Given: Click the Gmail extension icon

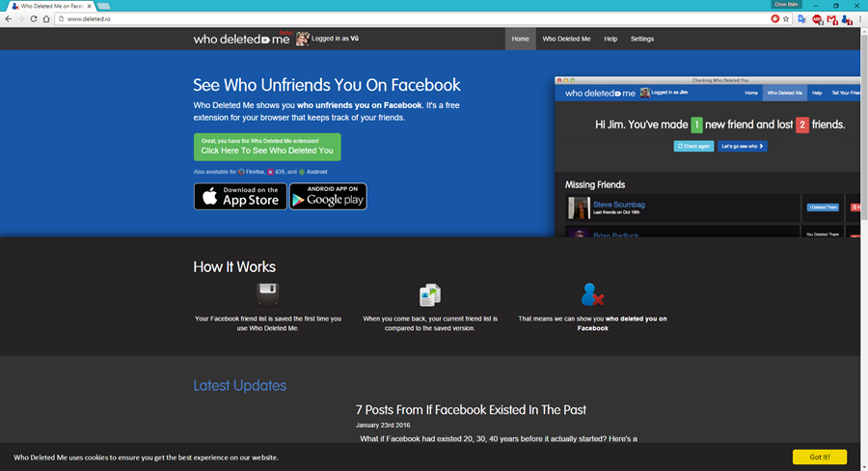Looking at the screenshot, I should click(x=831, y=18).
